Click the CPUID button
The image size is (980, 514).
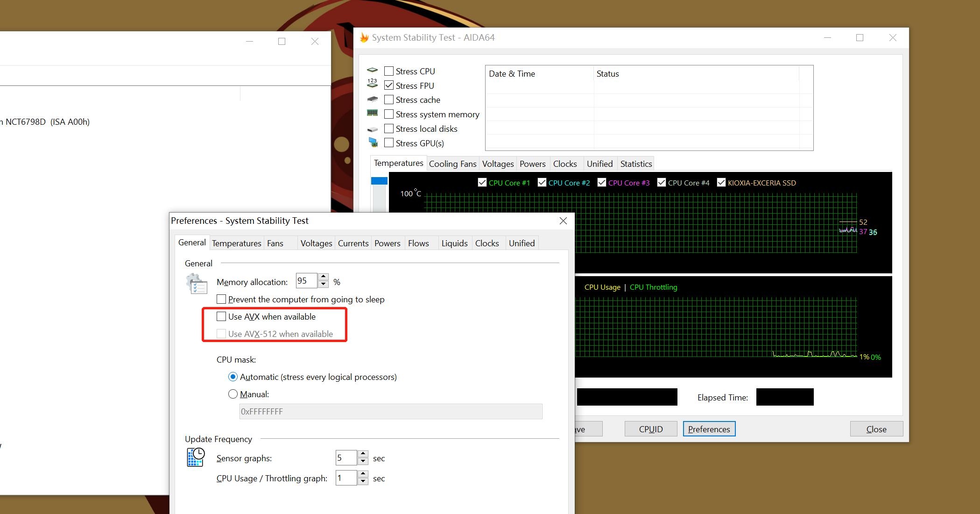(650, 429)
